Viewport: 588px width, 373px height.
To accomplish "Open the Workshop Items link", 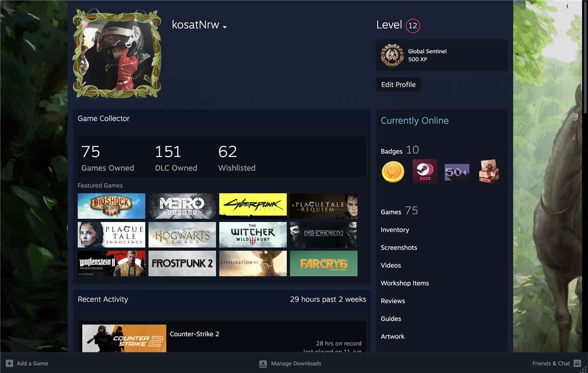I will coord(405,283).
